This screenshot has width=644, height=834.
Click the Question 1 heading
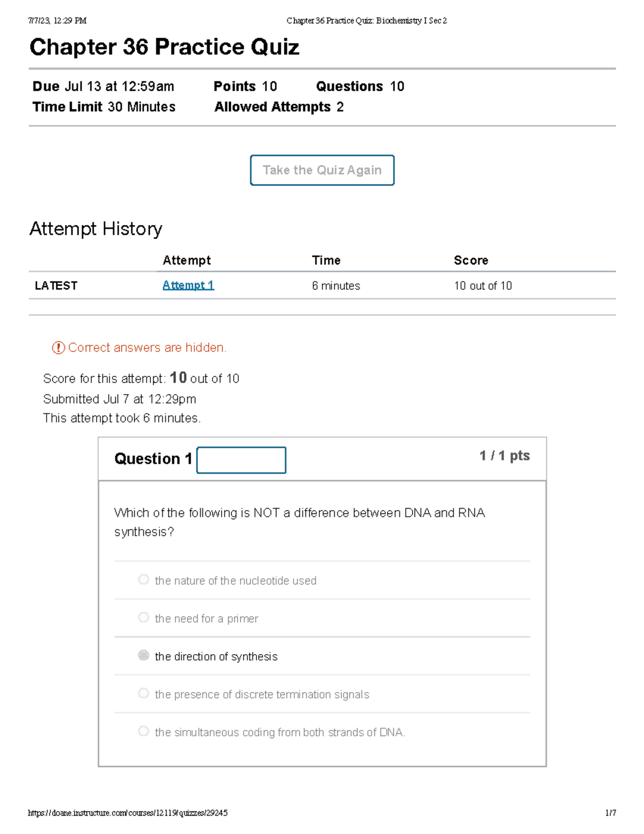[x=153, y=459]
